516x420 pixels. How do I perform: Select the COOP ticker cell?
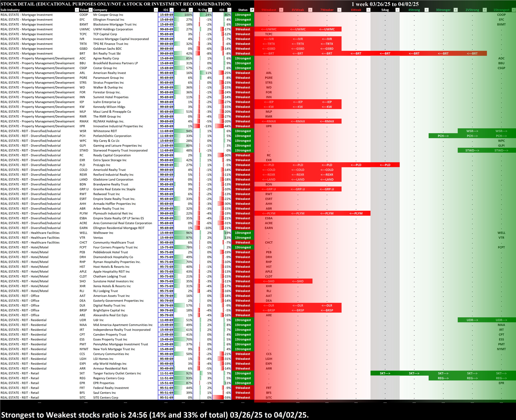tap(84, 15)
